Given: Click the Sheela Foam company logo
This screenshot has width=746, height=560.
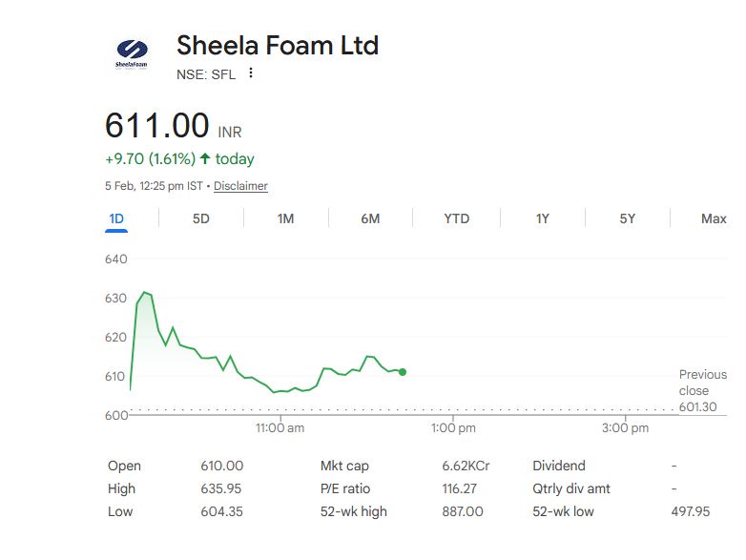Looking at the screenshot, I should (132, 54).
